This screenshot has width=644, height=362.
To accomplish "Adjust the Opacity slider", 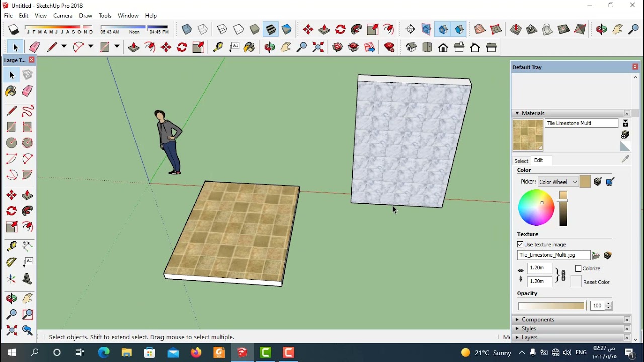I will coord(551,305).
